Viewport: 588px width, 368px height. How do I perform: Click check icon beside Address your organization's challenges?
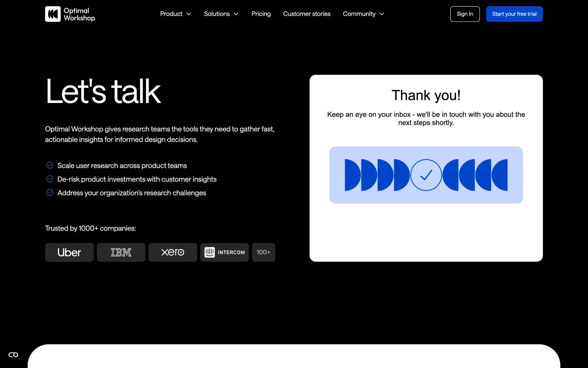50,193
